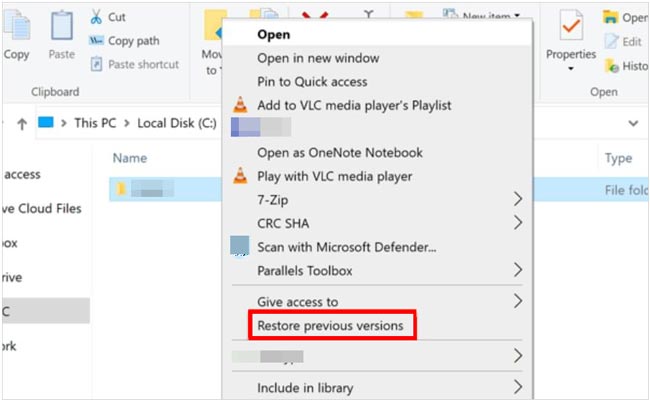Viewport: 650px width, 401px height.
Task: Click This PC in address bar
Action: 95,123
